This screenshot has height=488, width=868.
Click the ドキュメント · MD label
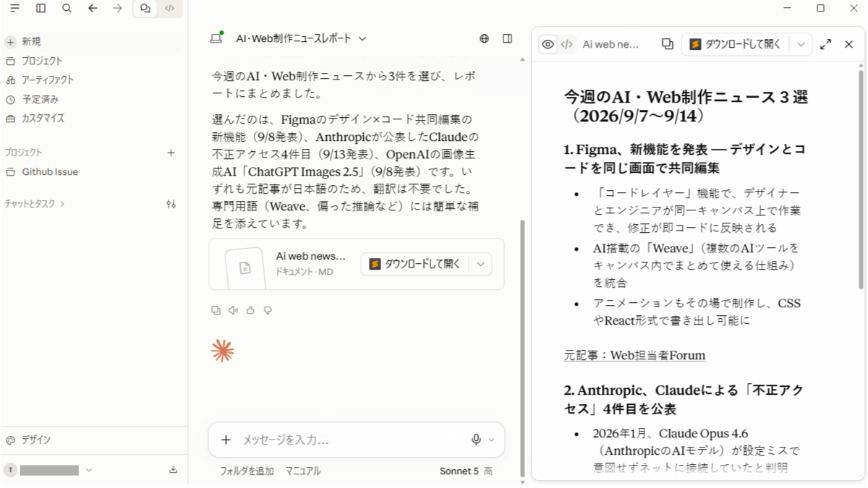[x=305, y=273]
